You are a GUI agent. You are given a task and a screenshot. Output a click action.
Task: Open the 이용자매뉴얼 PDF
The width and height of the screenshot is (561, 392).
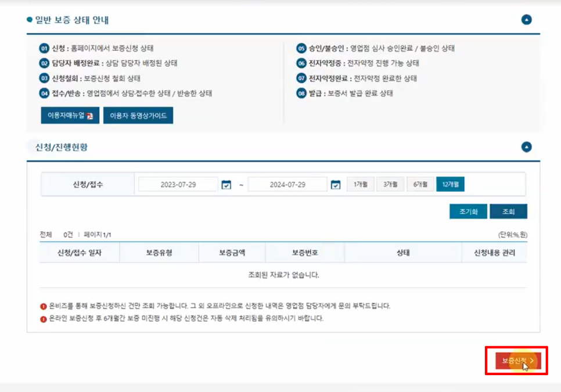(70, 116)
